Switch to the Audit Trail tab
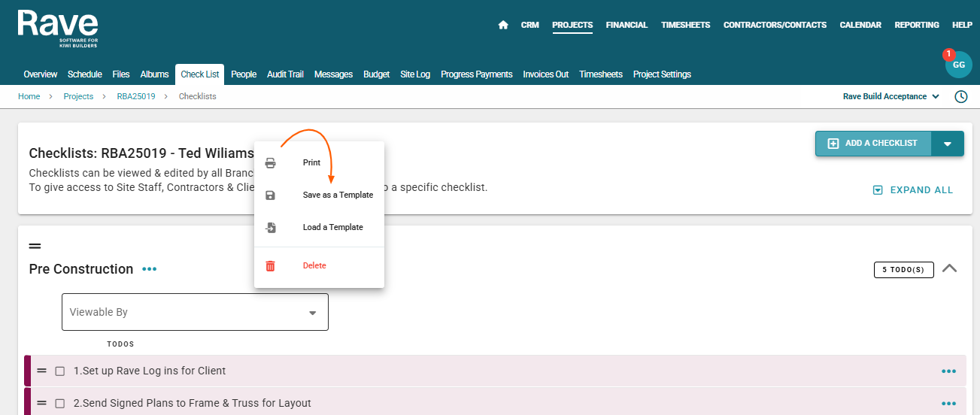 [285, 74]
